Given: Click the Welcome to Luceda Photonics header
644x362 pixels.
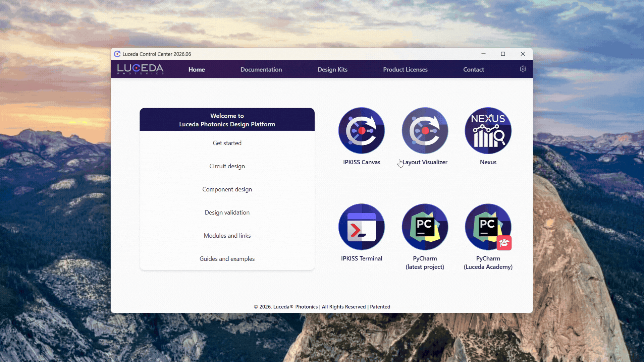Looking at the screenshot, I should (227, 120).
